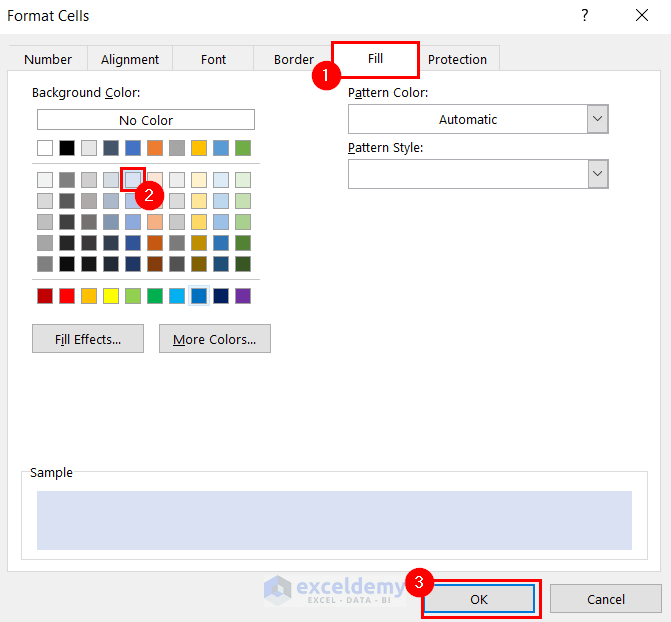Open Fill Effects dialog
Screen dimensions: 671x622
pyautogui.click(x=88, y=339)
